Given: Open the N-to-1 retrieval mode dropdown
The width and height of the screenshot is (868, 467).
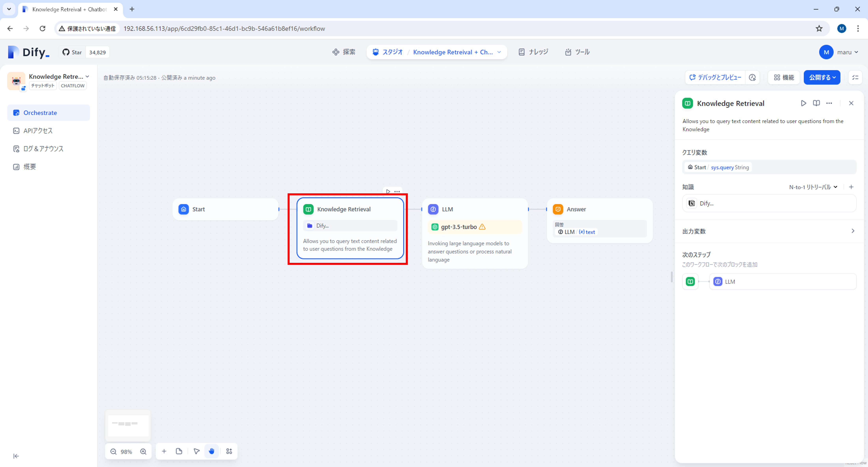Looking at the screenshot, I should (x=813, y=187).
